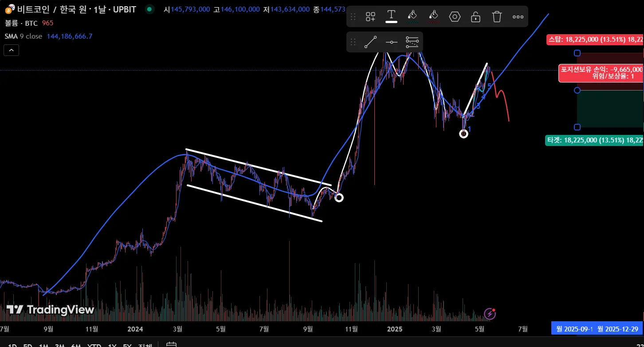This screenshot has width=644, height=347.
Task: Select the stop-level square handle of the position
Action: [577, 53]
